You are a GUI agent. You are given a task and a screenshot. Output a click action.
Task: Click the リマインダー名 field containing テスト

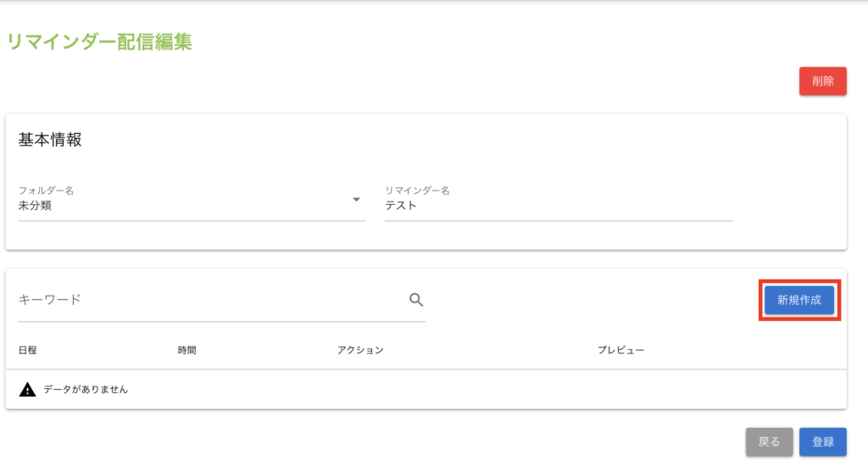pos(558,205)
